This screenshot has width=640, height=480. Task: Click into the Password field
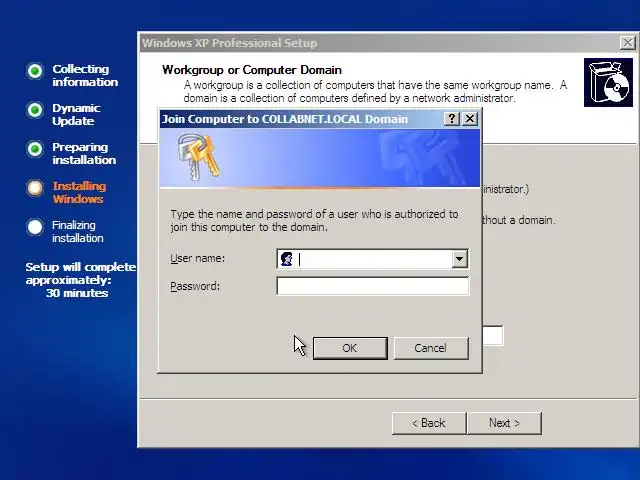pos(372,286)
